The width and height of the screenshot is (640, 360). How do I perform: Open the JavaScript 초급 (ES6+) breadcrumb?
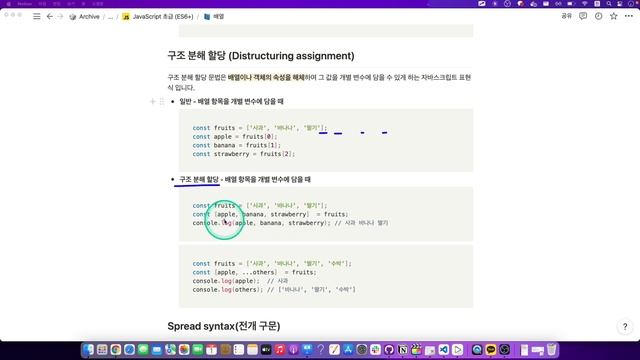[x=158, y=17]
